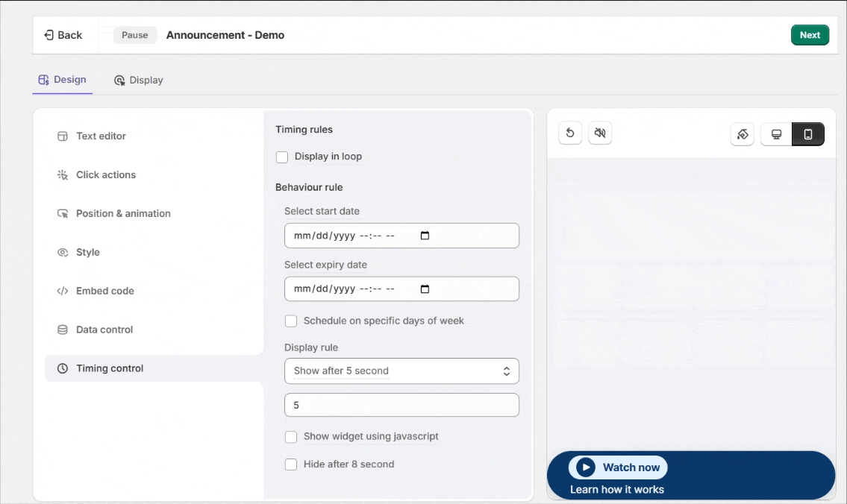Open the Display rule dropdown
The width and height of the screenshot is (847, 504).
point(401,371)
